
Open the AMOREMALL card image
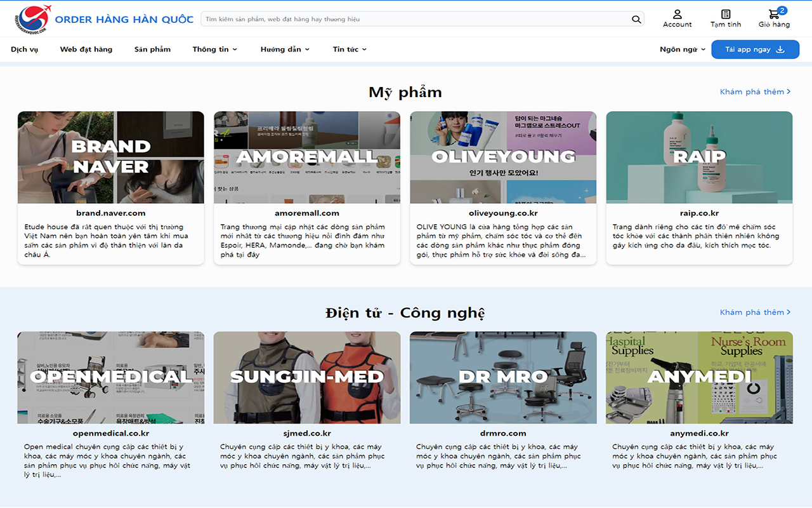[x=307, y=157]
